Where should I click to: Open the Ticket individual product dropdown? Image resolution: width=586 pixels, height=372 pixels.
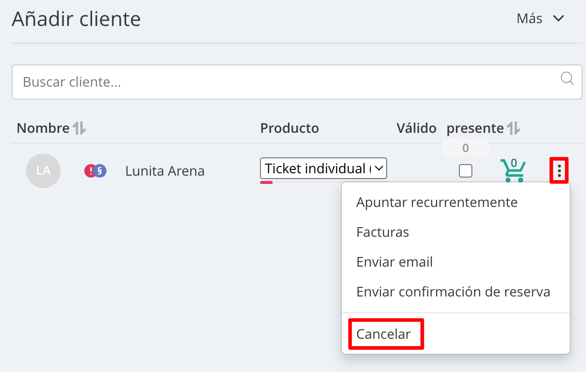pos(323,168)
